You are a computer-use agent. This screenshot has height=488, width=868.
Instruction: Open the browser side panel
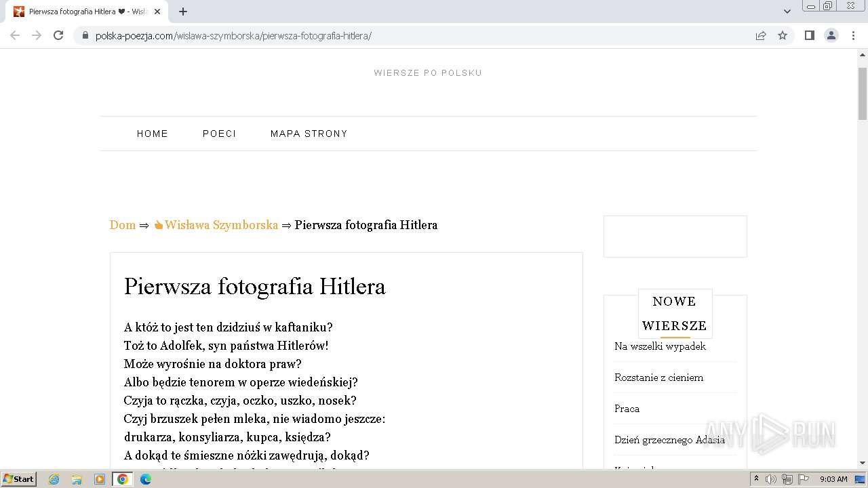[x=810, y=35]
